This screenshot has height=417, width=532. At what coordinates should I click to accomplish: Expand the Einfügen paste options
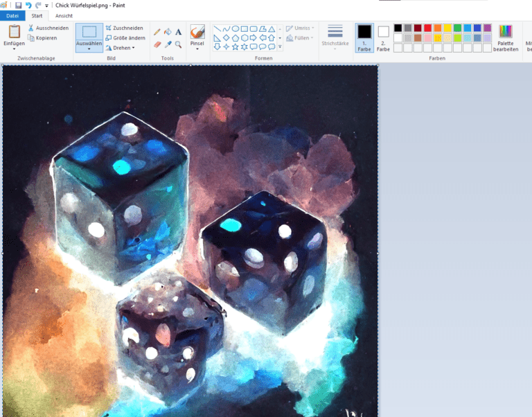coord(14,48)
